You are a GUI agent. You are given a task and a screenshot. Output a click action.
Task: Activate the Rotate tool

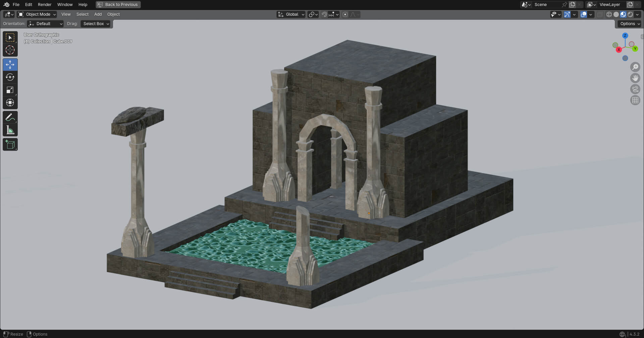[x=10, y=77]
